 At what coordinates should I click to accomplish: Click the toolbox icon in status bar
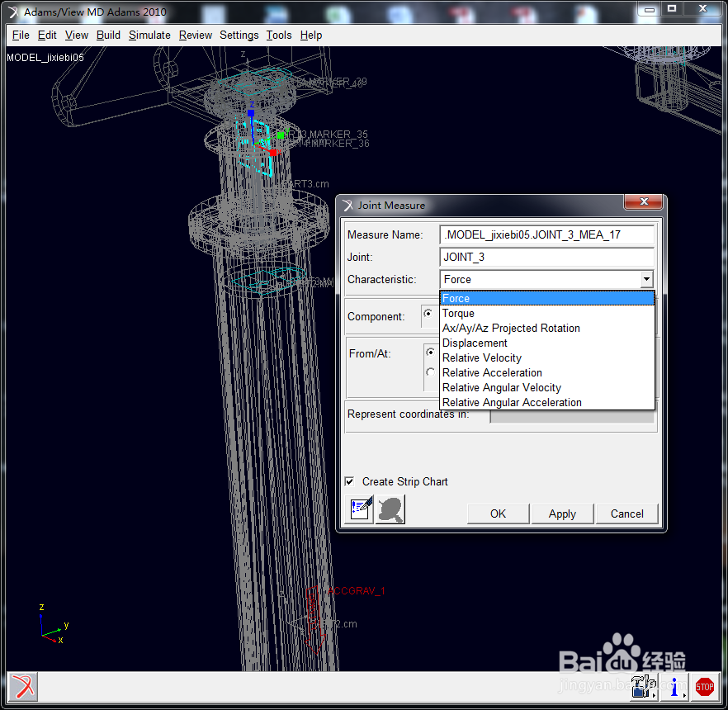(x=644, y=687)
